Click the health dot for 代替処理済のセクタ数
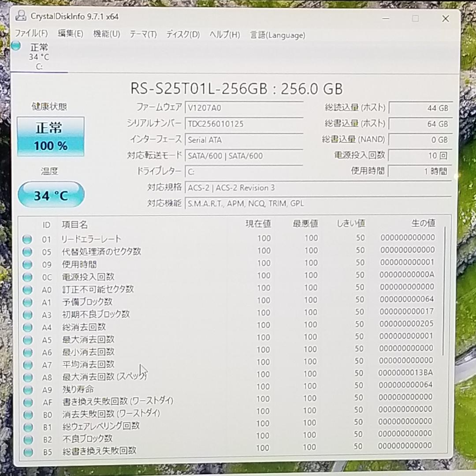 [x=27, y=252]
